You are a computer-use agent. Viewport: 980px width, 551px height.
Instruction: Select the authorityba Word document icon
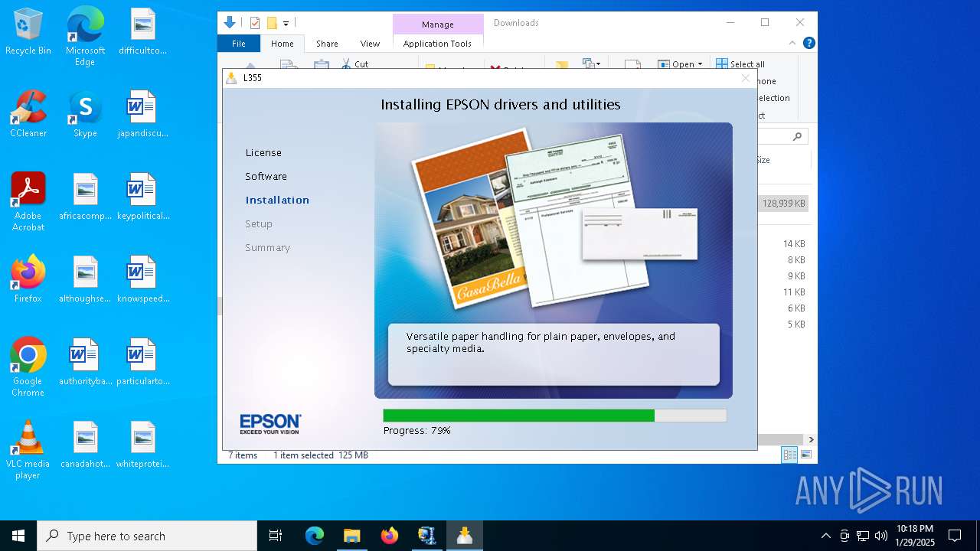coord(85,363)
